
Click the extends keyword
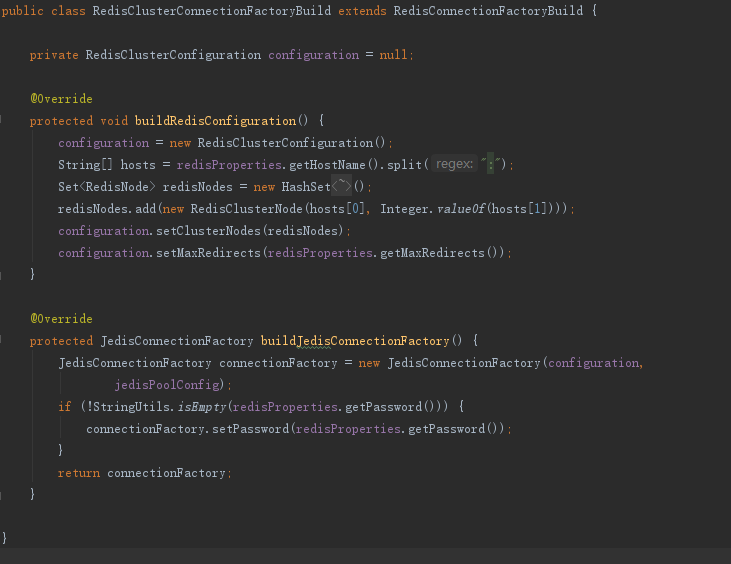(x=362, y=11)
